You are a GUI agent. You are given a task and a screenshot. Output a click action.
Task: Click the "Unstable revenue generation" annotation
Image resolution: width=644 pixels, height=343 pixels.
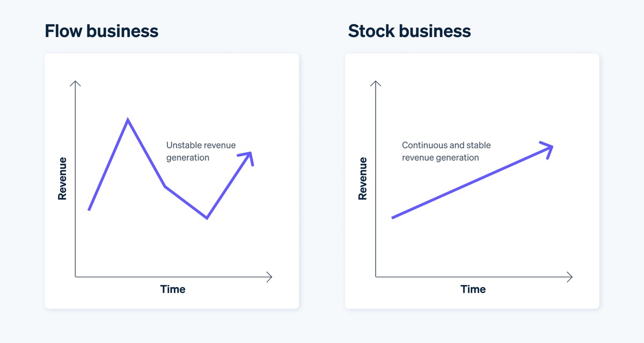[x=201, y=151]
